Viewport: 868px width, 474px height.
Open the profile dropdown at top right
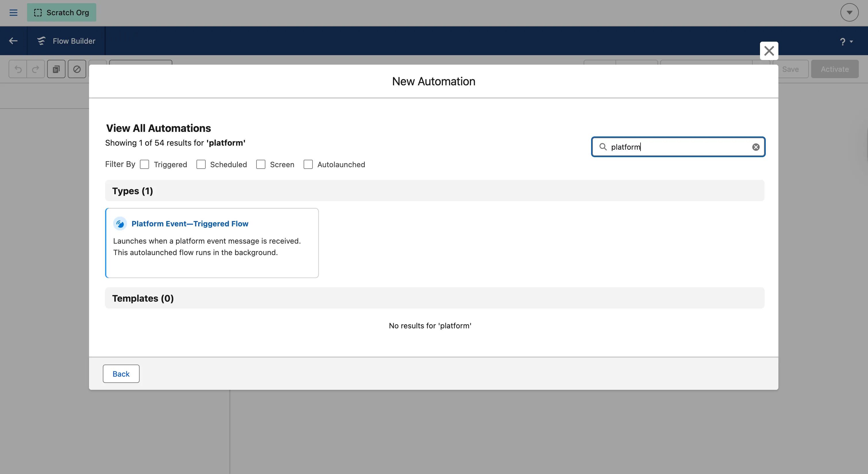click(x=849, y=13)
